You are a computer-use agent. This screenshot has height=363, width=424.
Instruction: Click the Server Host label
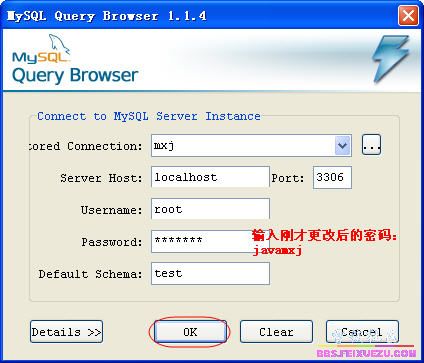coord(101,178)
